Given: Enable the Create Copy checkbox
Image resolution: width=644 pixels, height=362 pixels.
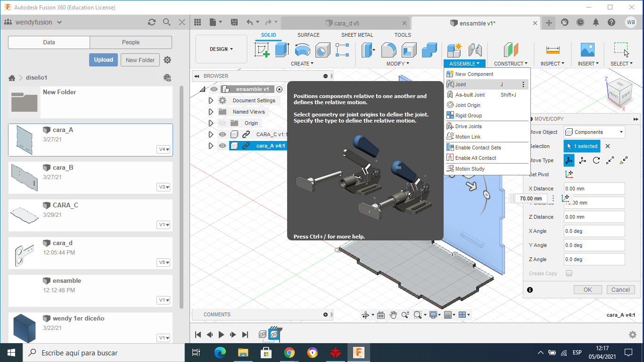Looking at the screenshot, I should 569,273.
